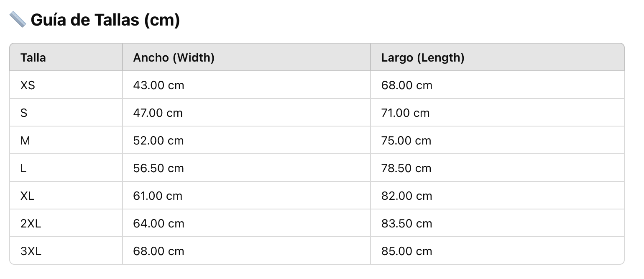Click the 75.00 cm length value
644x279 pixels.
[x=406, y=140]
